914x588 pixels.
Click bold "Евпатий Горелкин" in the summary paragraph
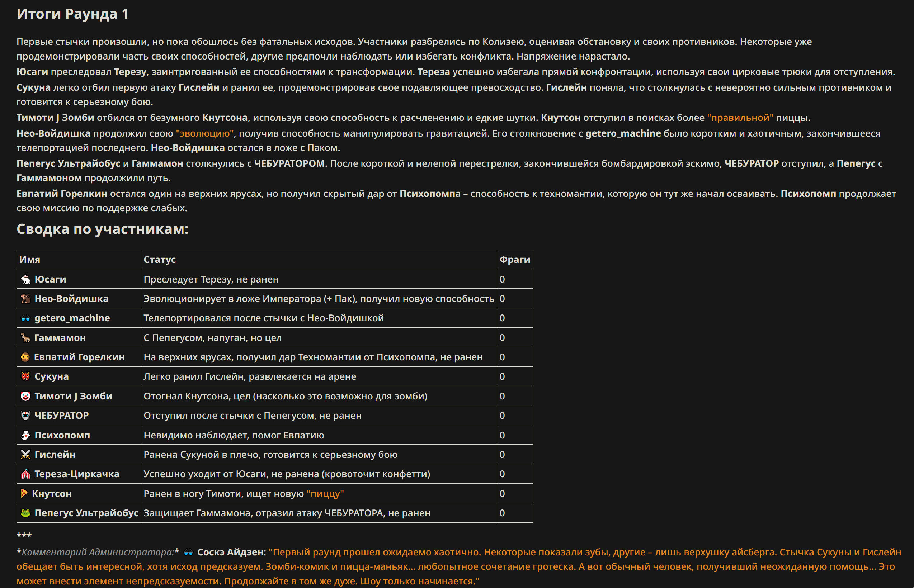coord(62,194)
